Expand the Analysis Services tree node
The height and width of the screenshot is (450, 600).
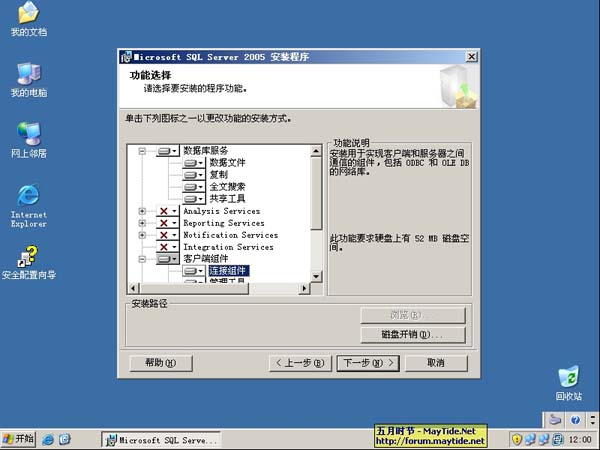(x=143, y=211)
